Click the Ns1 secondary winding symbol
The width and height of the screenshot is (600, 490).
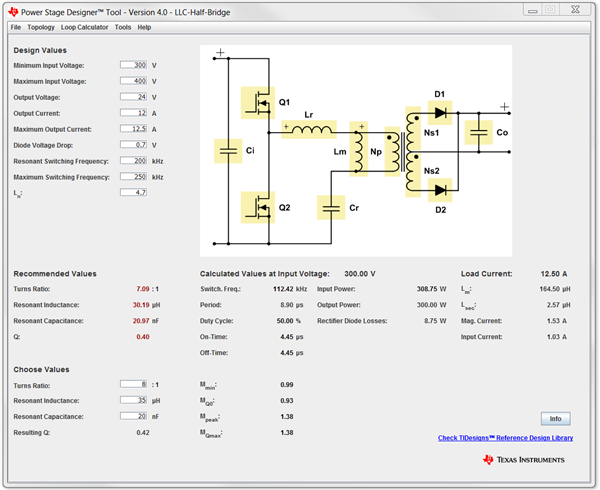tap(413, 131)
